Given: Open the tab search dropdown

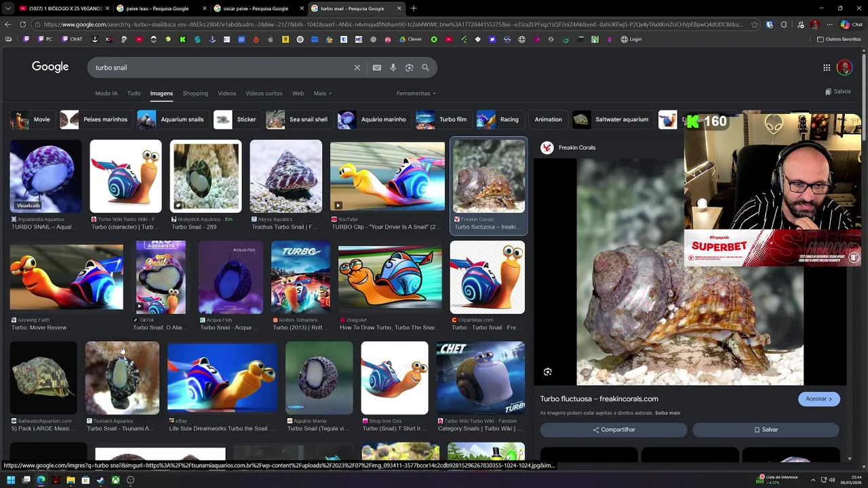Looking at the screenshot, I should pyautogui.click(x=8, y=8).
